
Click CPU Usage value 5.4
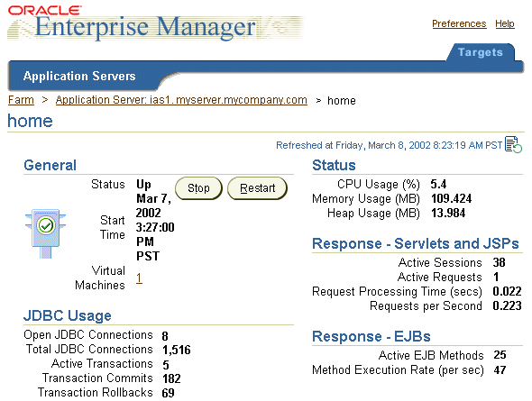438,184
